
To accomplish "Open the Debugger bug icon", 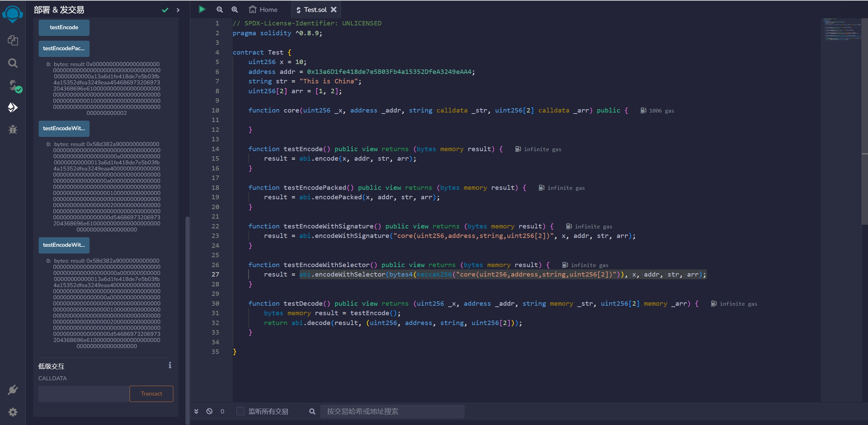I will 13,129.
